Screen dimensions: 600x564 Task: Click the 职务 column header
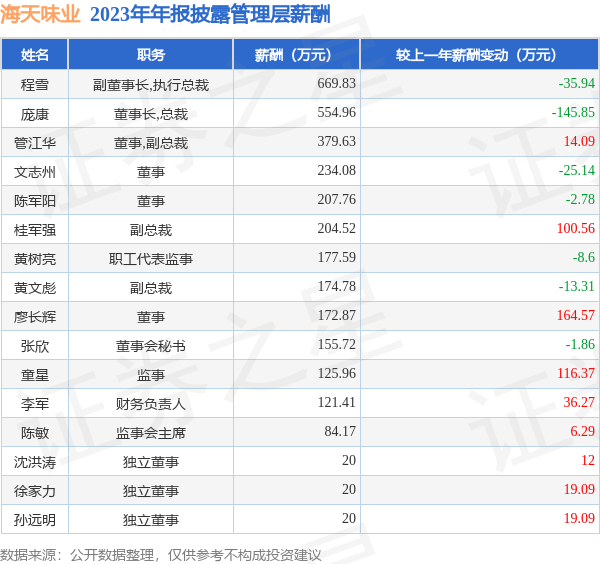click(151, 55)
